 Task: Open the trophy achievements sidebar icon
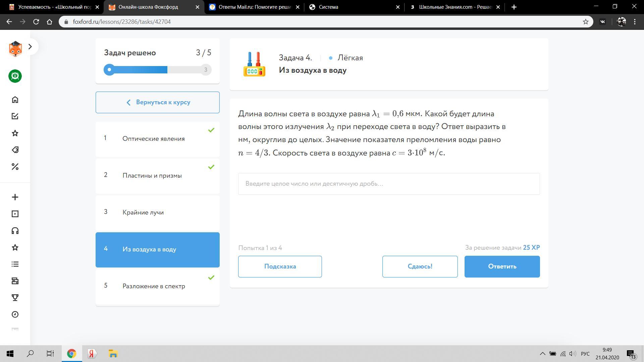click(x=15, y=298)
